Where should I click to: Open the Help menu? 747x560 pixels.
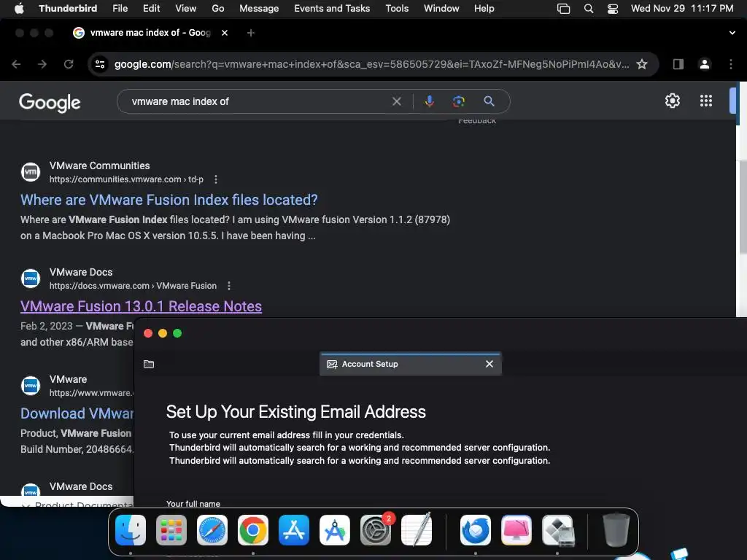pos(484,8)
